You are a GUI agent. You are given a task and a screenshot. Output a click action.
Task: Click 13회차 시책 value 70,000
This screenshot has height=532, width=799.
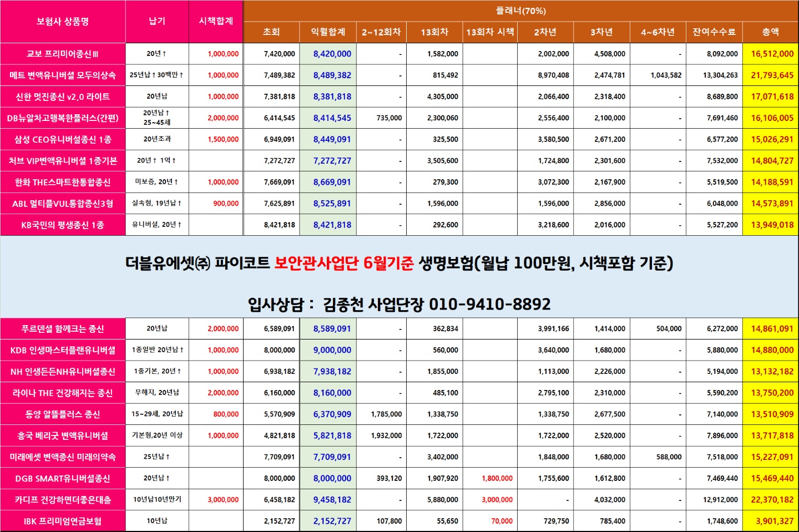coord(502,521)
